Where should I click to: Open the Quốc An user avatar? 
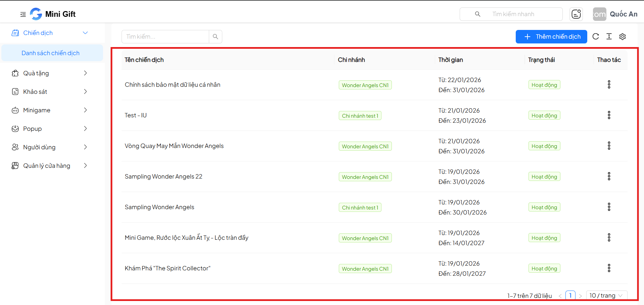(x=599, y=14)
